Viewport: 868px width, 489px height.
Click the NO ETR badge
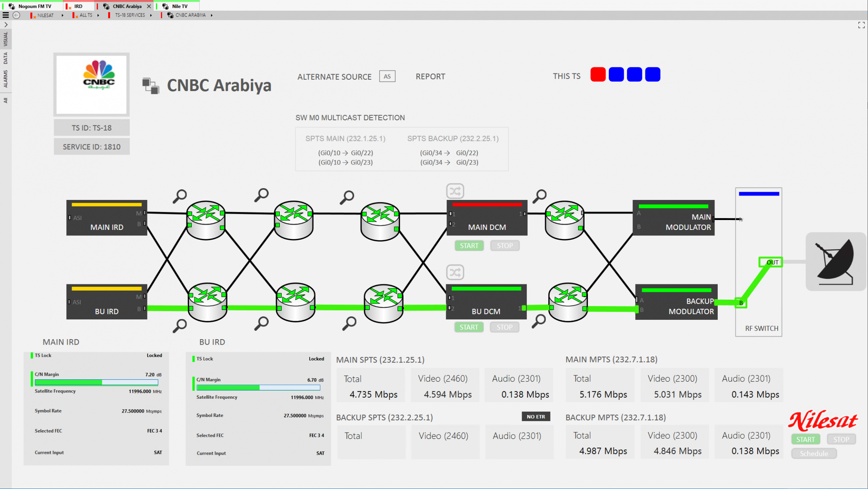(536, 416)
